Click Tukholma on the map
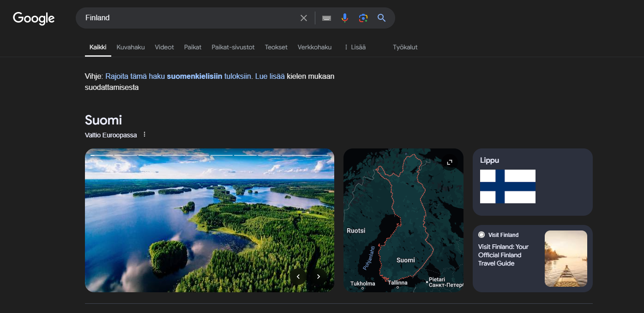644x313 pixels. click(363, 283)
